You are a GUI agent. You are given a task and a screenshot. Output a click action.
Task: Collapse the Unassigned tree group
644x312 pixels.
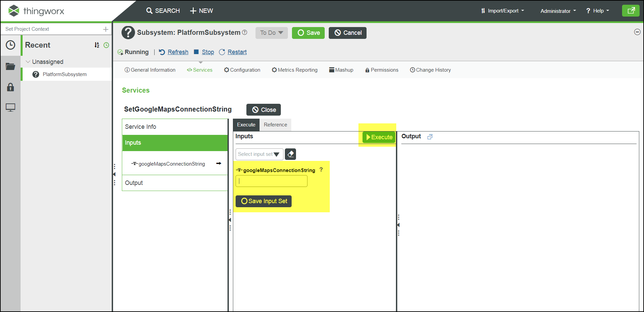pos(28,62)
